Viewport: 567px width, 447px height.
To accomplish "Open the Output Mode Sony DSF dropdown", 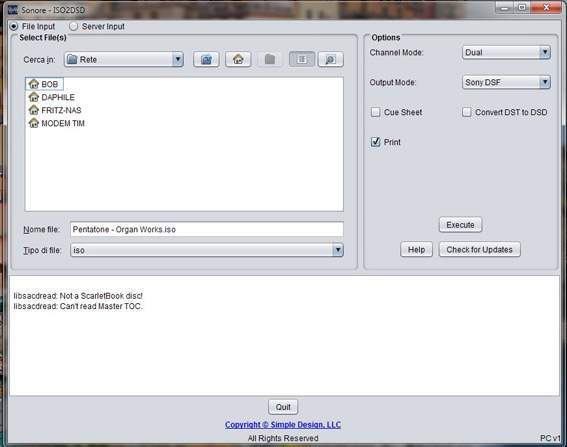I will click(x=506, y=82).
